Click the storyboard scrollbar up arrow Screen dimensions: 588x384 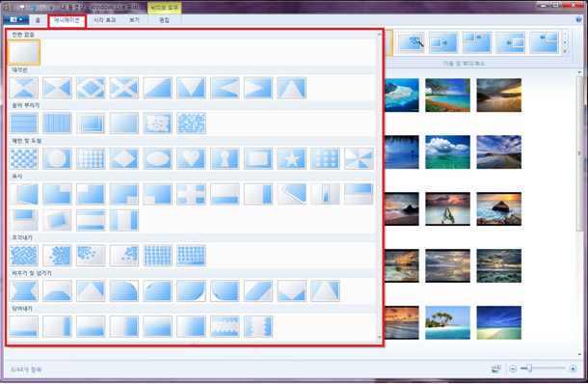coord(579,71)
